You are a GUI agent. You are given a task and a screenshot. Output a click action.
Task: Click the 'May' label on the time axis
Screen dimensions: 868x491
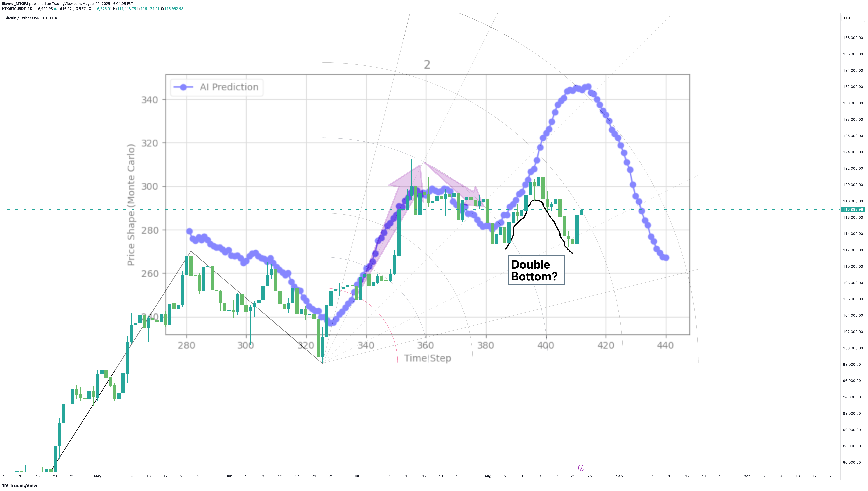97,476
